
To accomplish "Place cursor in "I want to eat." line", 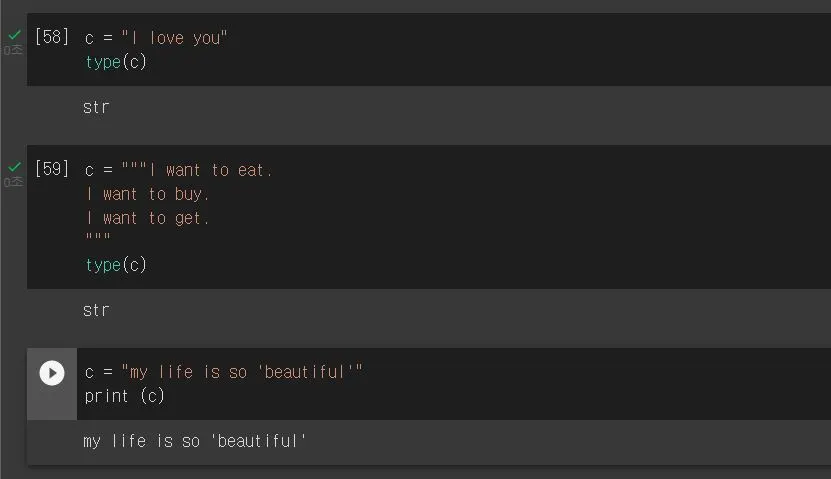I will point(179,170).
